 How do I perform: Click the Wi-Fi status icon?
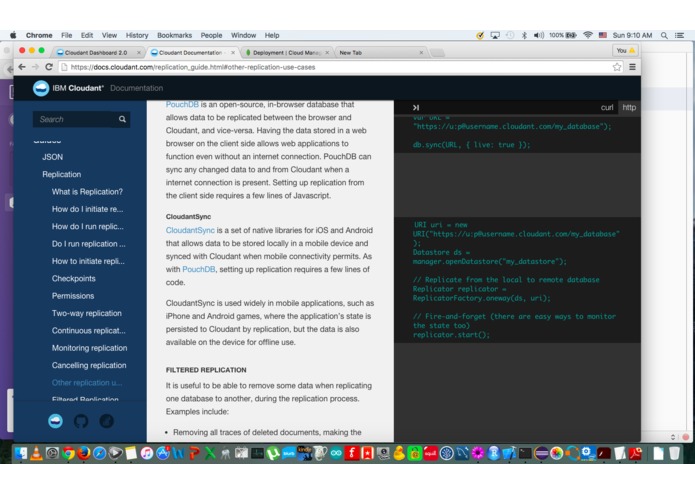[x=588, y=35]
